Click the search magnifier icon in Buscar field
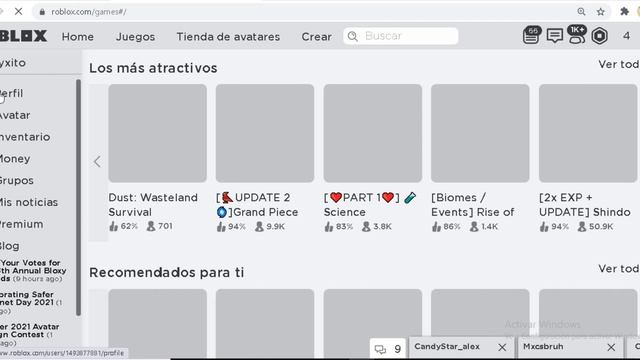Viewport: 640px width, 360px height. [353, 36]
